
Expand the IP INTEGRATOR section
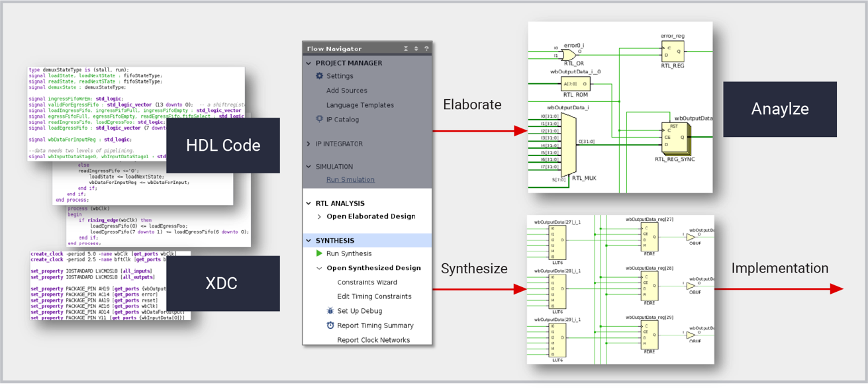[x=309, y=144]
